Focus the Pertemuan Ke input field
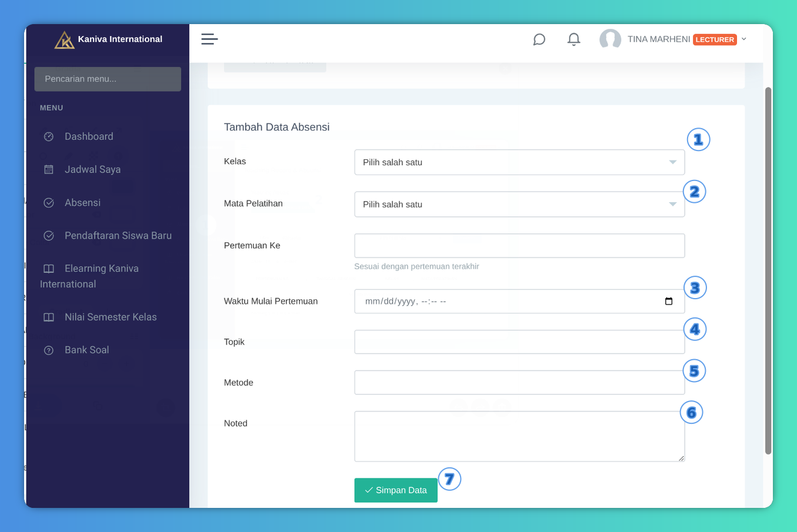The width and height of the screenshot is (797, 532). point(519,246)
